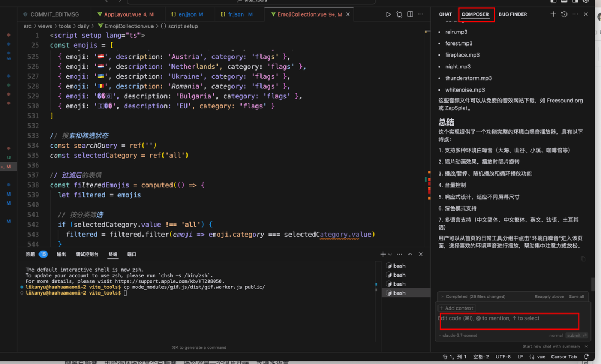Screen dimensions: 601x364
Task: Open editor More Actions ellipsis menu
Action: (421, 14)
